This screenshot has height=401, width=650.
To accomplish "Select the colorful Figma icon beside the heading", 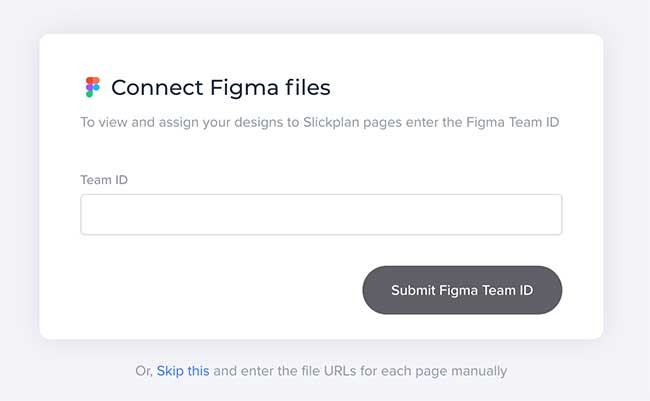I will click(x=92, y=88).
